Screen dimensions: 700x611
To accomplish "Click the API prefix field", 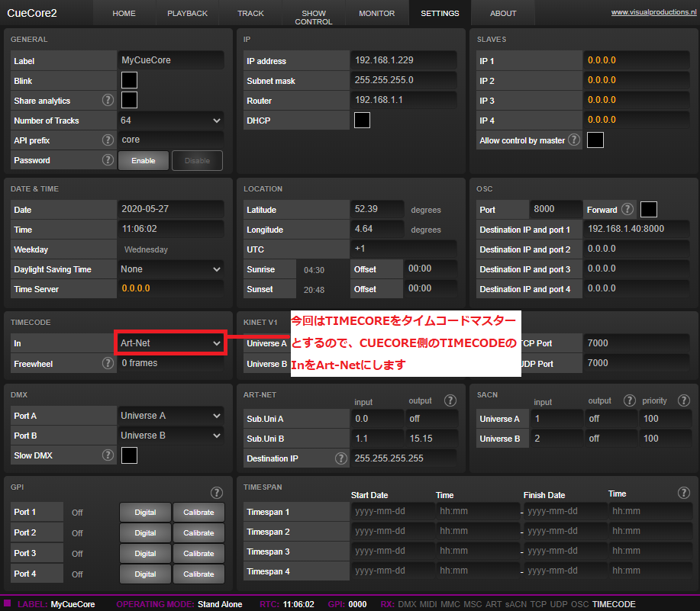I will [x=171, y=140].
